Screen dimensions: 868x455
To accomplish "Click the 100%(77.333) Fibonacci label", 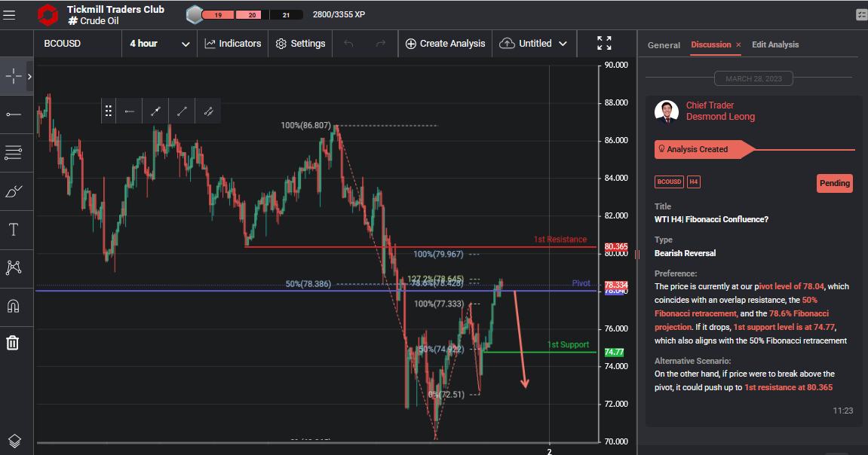I will 439,304.
